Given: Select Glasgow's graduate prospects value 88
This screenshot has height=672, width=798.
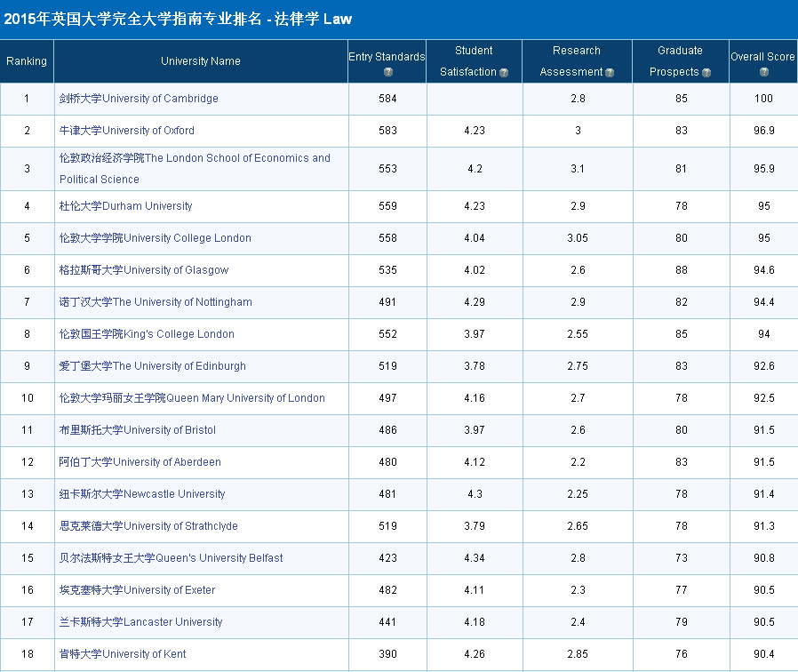Looking at the screenshot, I should pos(682,270).
